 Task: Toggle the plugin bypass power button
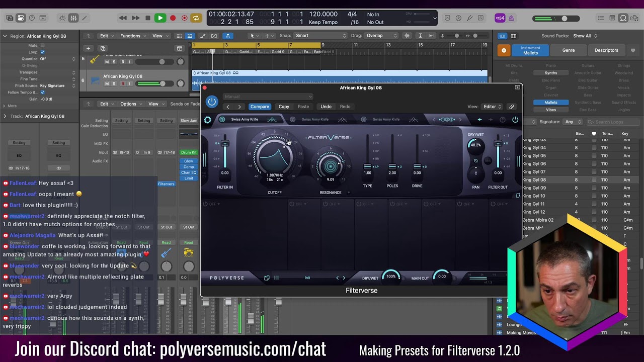coord(212,102)
